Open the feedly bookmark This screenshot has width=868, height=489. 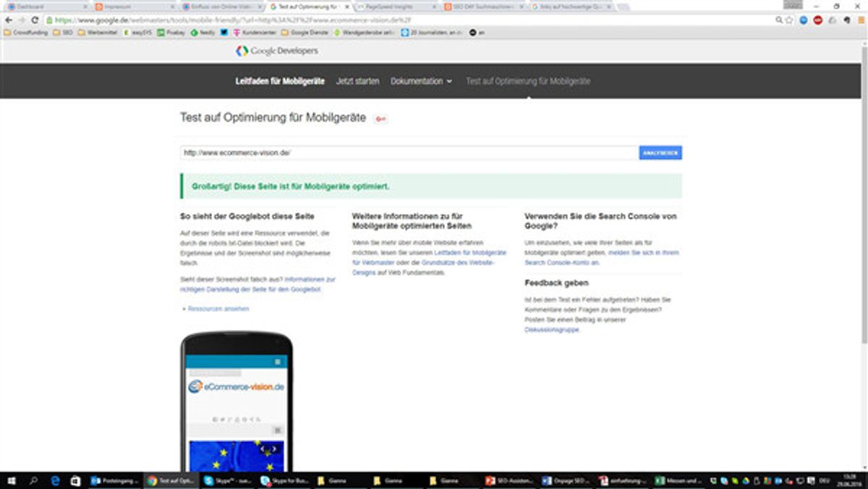(203, 33)
